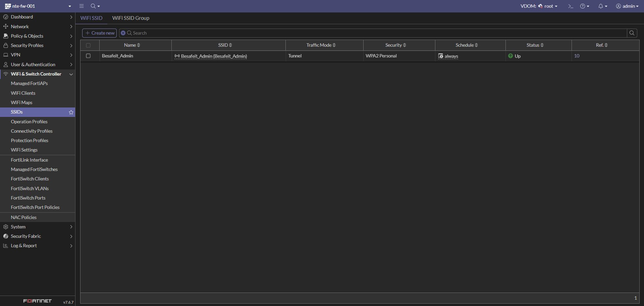Screen dimensions: 644x306
Task: Sort by Ref. column arrows
Action: point(606,45)
